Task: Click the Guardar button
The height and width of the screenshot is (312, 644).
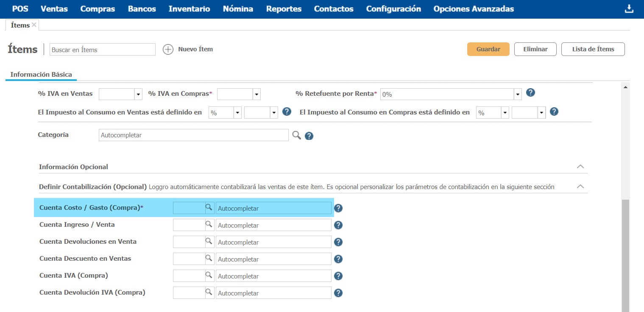Action: [x=488, y=49]
